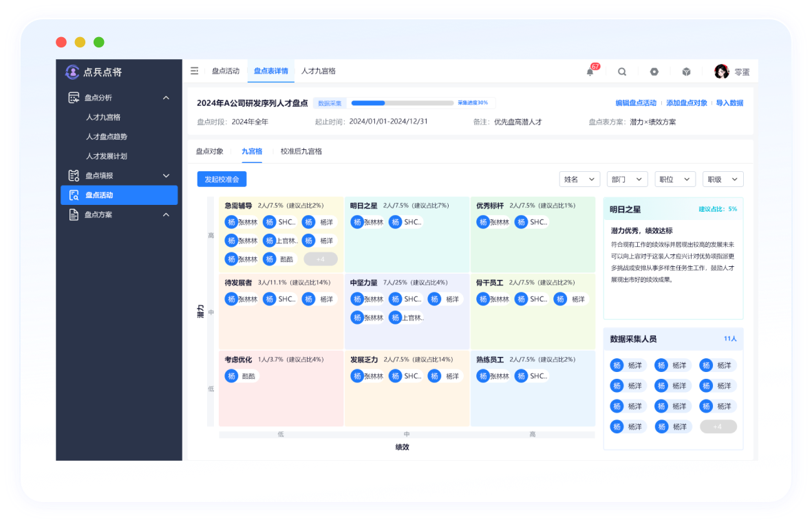This screenshot has width=812, height=524.
Task: Click the cube icon in top bar
Action: coord(686,72)
